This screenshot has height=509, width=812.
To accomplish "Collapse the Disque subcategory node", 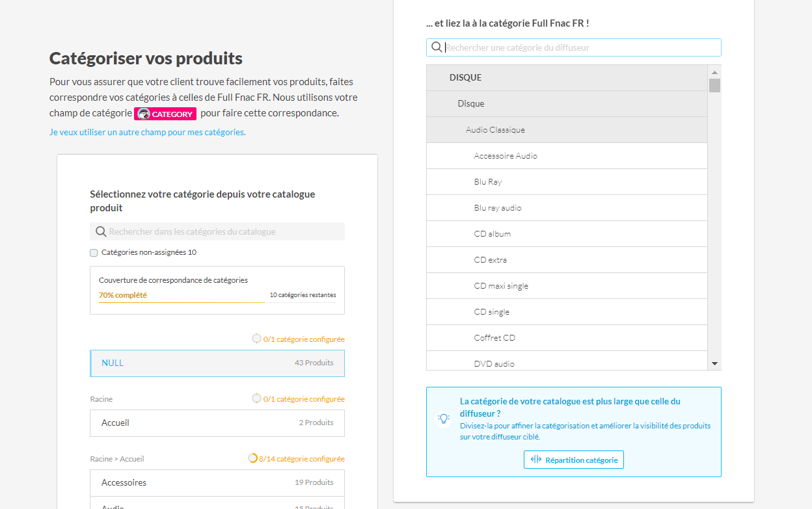I will point(471,104).
